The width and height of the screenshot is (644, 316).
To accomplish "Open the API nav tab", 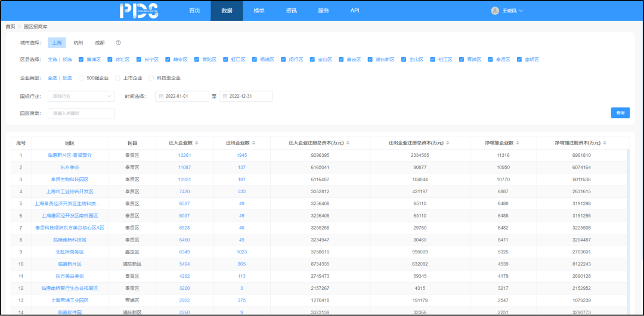I will (x=355, y=11).
